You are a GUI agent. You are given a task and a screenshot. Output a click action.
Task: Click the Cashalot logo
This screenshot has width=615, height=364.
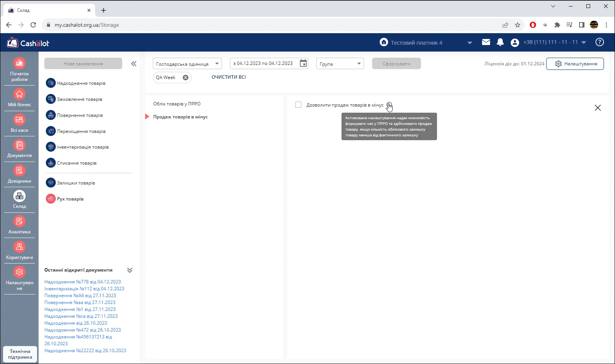click(28, 43)
